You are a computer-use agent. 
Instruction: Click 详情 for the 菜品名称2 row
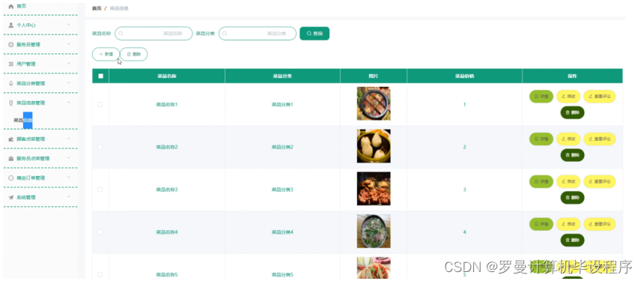click(541, 139)
